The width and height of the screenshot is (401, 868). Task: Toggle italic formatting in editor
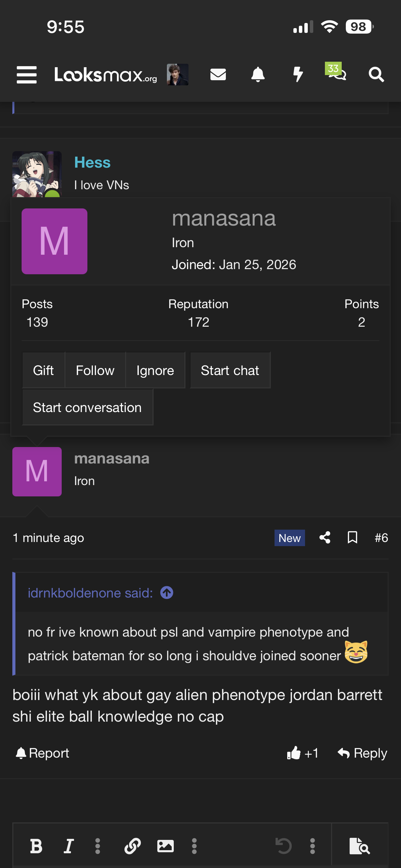(69, 846)
